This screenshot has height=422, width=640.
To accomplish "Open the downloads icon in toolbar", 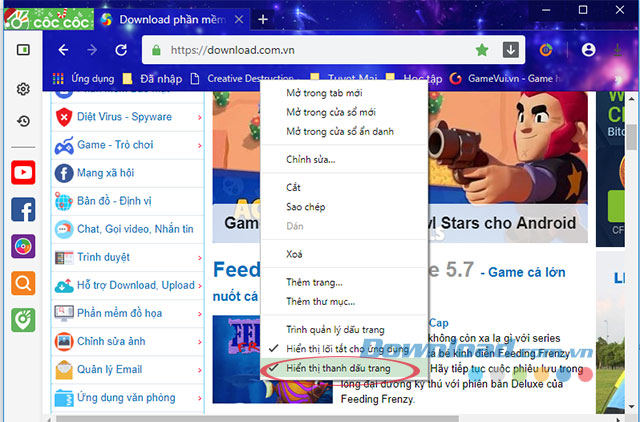I will [x=618, y=50].
